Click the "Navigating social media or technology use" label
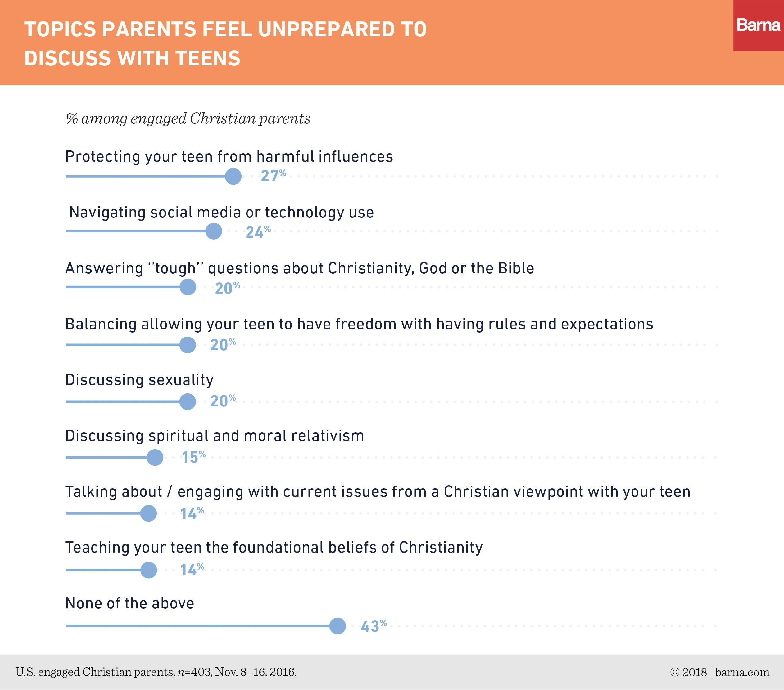The height and width of the screenshot is (690, 784). click(x=221, y=212)
